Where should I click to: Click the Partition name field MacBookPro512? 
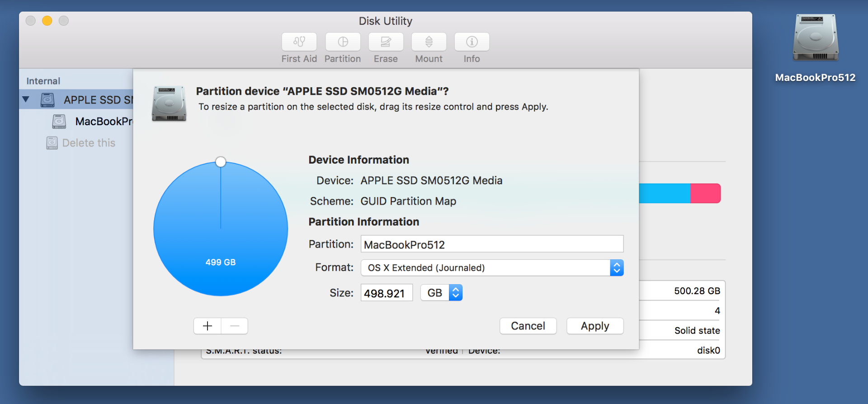point(492,244)
